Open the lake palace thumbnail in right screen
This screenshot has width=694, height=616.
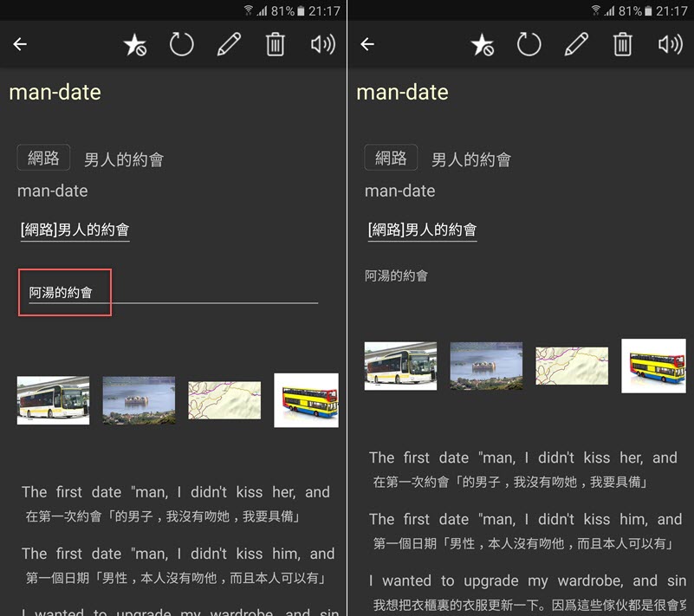point(486,366)
